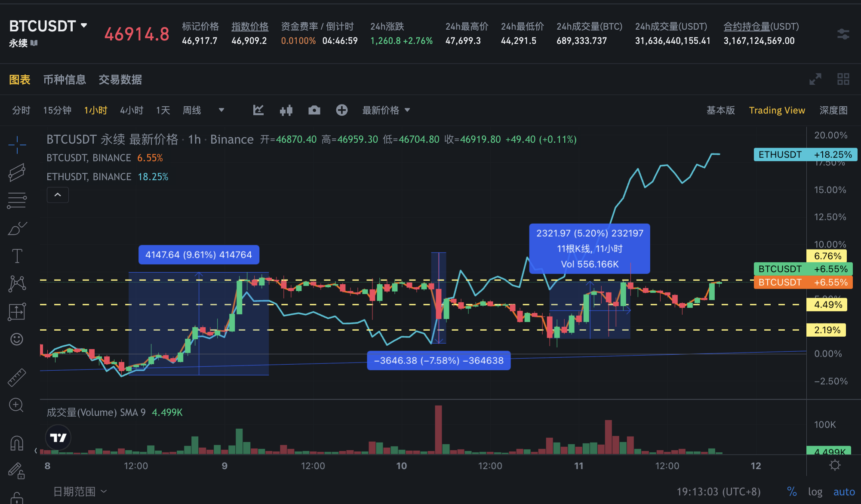Image resolution: width=861 pixels, height=504 pixels.
Task: Open the indicators chart icon
Action: pos(258,111)
